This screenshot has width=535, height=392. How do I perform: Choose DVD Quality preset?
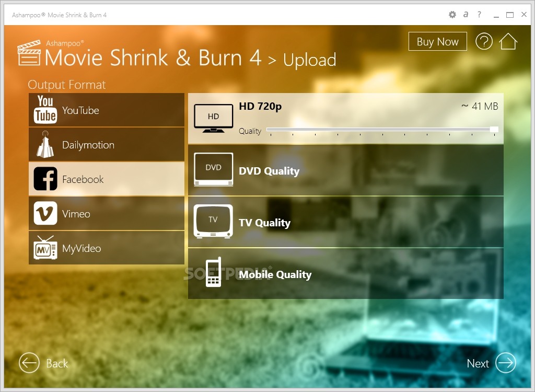(346, 170)
